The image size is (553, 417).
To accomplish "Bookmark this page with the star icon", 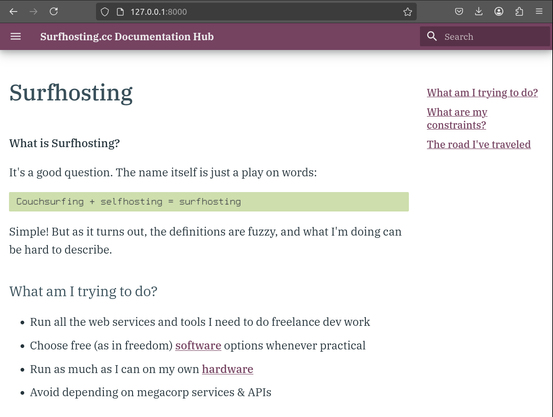I will pyautogui.click(x=407, y=12).
